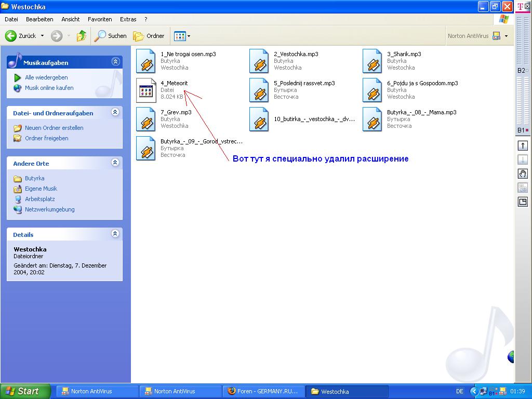This screenshot has height=399, width=532.
Task: Select the 4_Meteorit file icon
Action: point(146,90)
